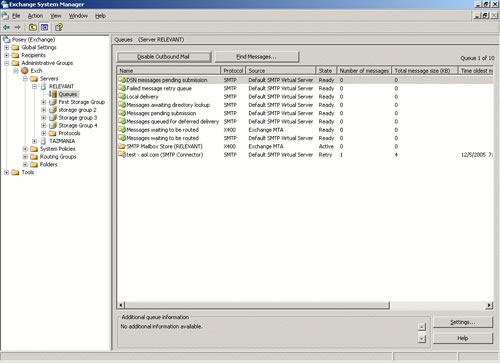Screen dimensions: 500x363
Task: Toggle the console tree toolbar icon
Action: click(44, 27)
